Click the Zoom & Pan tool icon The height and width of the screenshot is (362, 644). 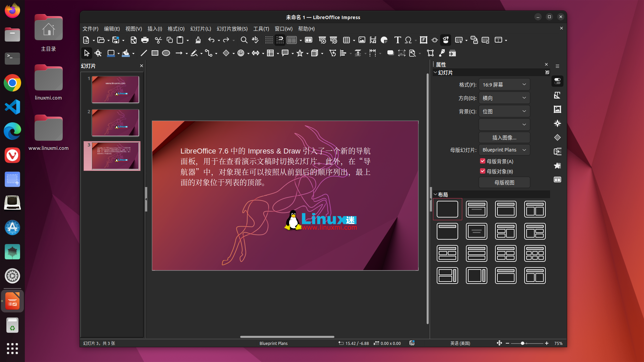98,53
